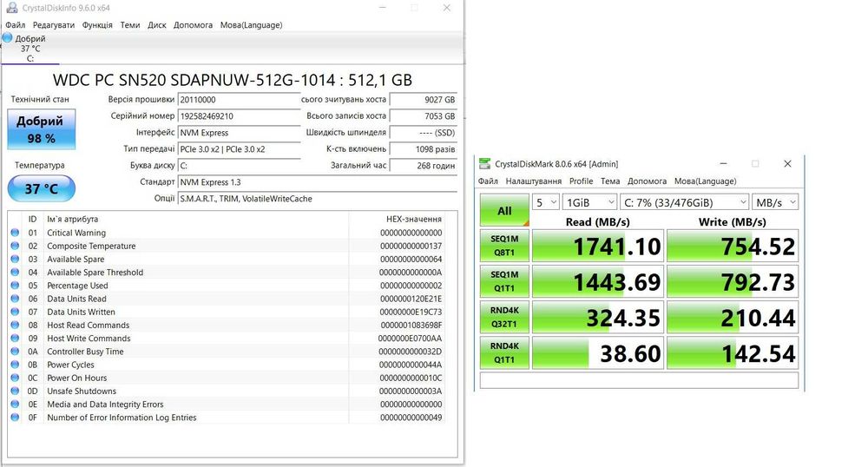This screenshot has width=868, height=467.
Task: Click the features field S.M.A.R.T., TRIM, VolatileWriteCache
Action: pos(318,199)
